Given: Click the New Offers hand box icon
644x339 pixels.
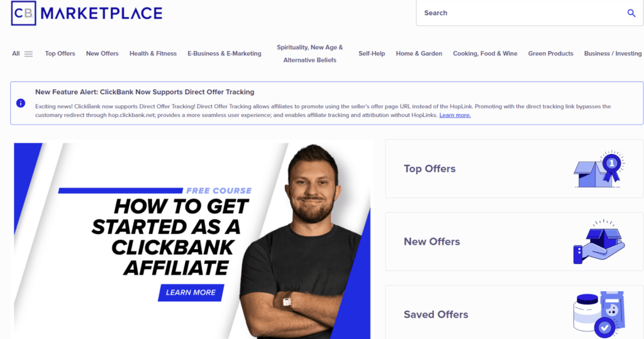Looking at the screenshot, I should [x=599, y=242].
